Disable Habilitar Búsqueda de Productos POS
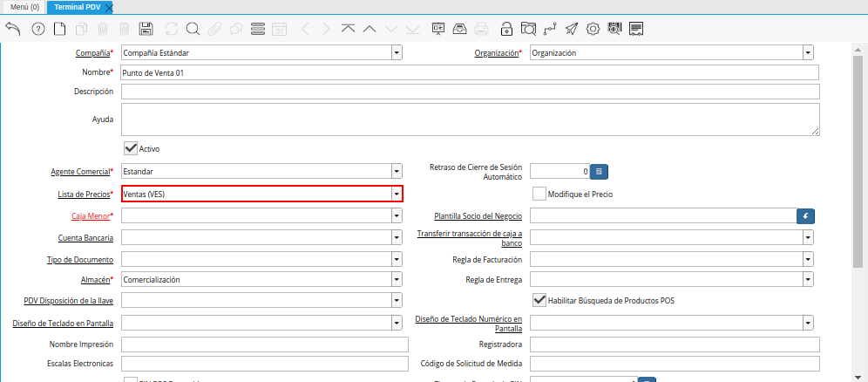The width and height of the screenshot is (868, 382). (539, 300)
